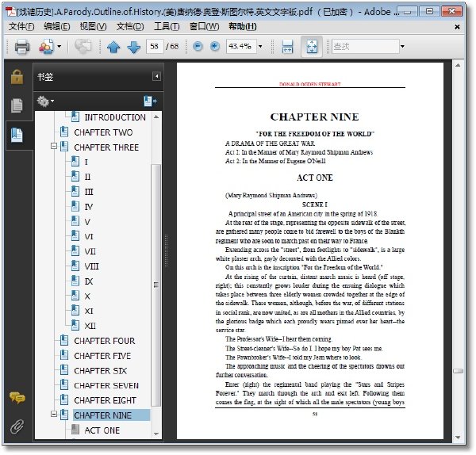Image resolution: width=476 pixels, height=455 pixels.
Task: Click the document vertical scrollbar thumb
Action: (x=458, y=371)
